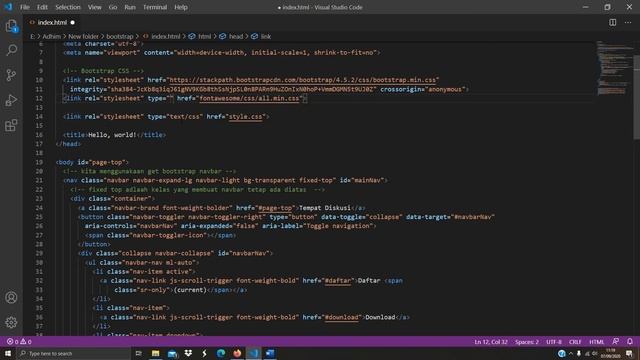Show errors and warnings count in status bar
The image size is (640, 360).
point(19,342)
